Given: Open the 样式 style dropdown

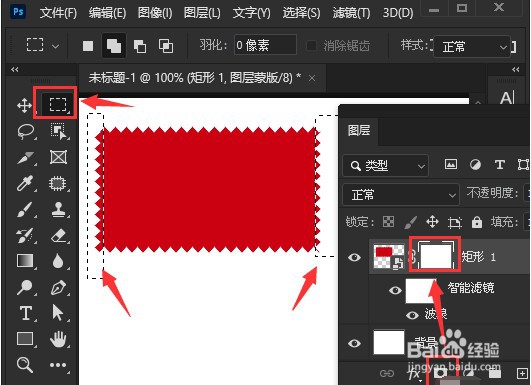Looking at the screenshot, I should pyautogui.click(x=472, y=46).
